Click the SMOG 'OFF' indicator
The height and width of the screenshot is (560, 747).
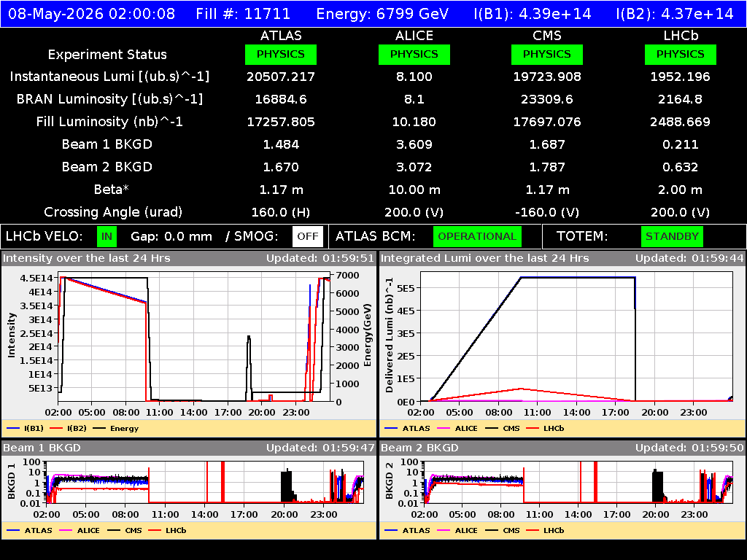pos(308,237)
